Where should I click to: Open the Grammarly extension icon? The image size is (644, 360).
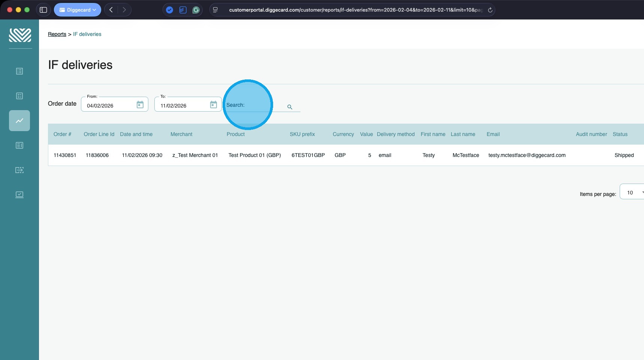[x=196, y=10]
